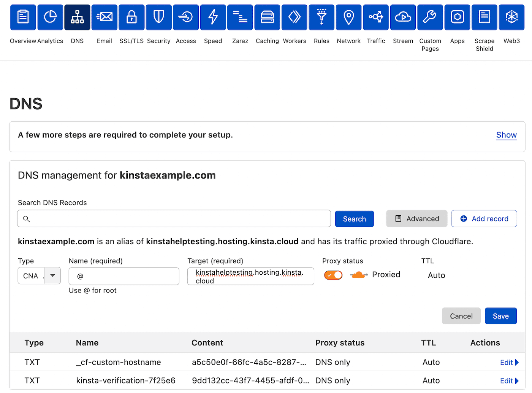
Task: Click the search magnifier icon
Action: 27,219
